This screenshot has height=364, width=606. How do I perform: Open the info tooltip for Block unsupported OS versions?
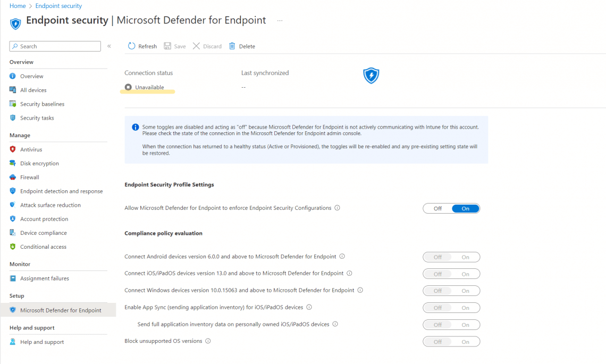click(x=207, y=341)
